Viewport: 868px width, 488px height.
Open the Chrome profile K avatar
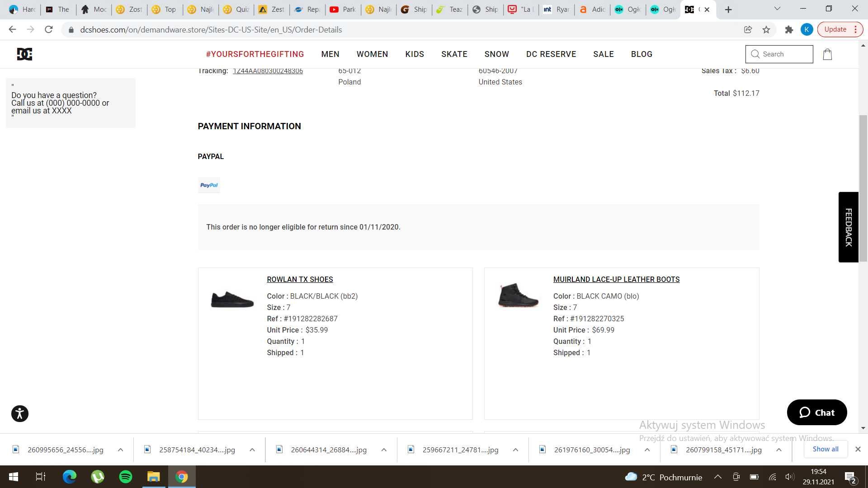coord(807,29)
